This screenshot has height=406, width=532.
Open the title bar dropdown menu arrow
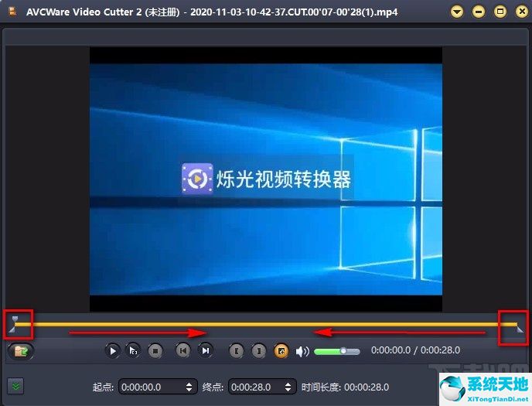(457, 12)
